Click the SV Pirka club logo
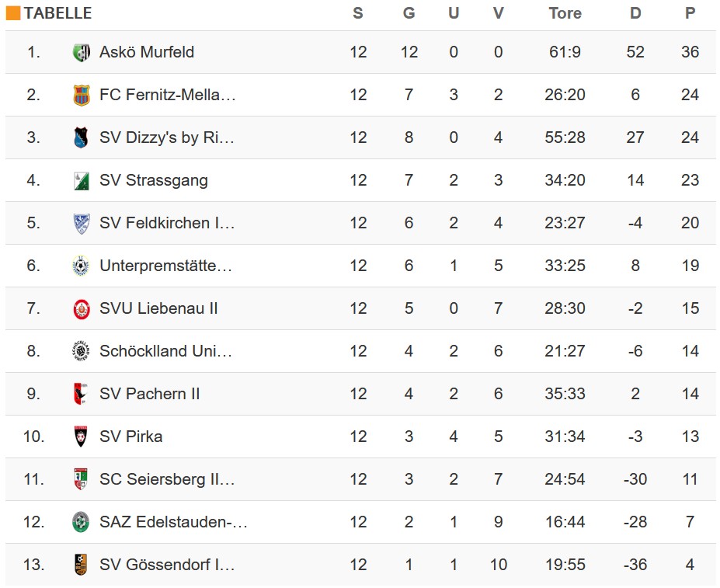The width and height of the screenshot is (720, 588). pyautogui.click(x=81, y=437)
